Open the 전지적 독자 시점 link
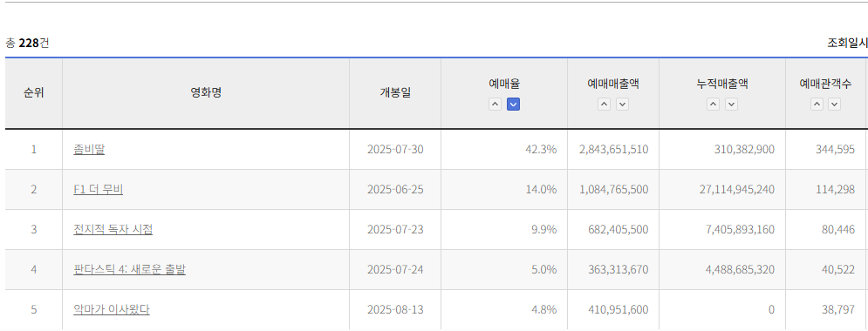The width and height of the screenshot is (868, 331). click(x=113, y=229)
